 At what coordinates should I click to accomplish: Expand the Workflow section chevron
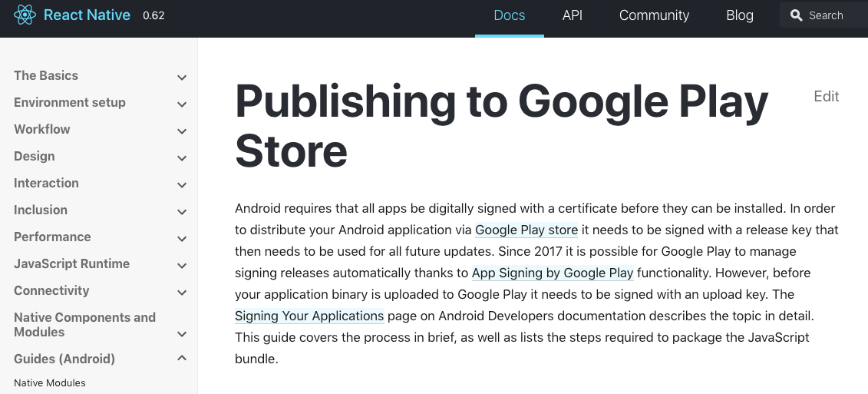(x=182, y=131)
